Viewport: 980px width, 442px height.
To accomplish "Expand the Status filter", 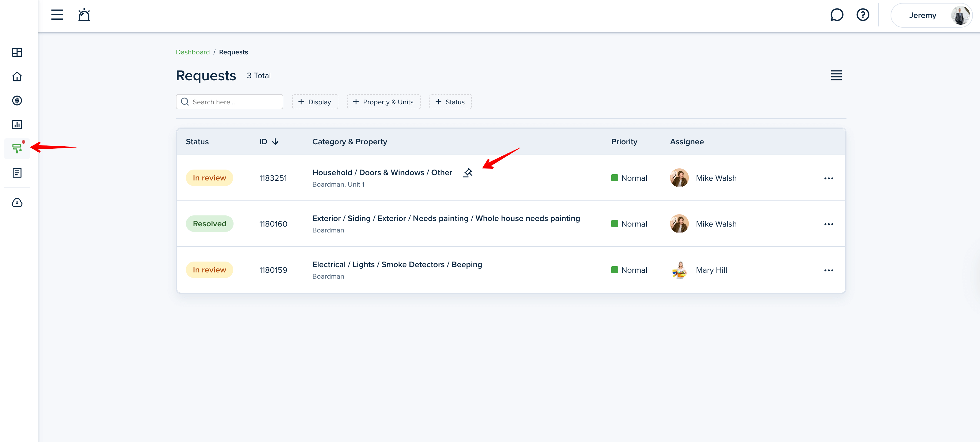I will [x=450, y=102].
